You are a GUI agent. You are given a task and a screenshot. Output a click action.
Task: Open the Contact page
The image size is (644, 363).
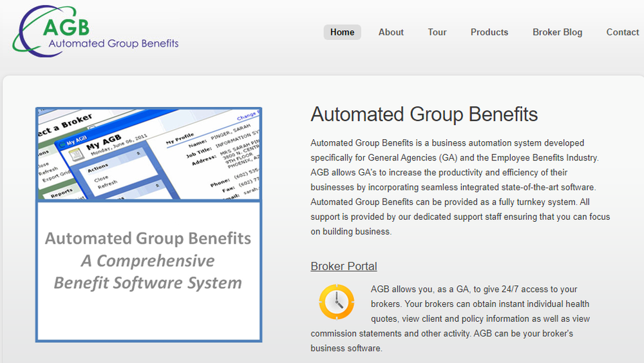pos(623,32)
